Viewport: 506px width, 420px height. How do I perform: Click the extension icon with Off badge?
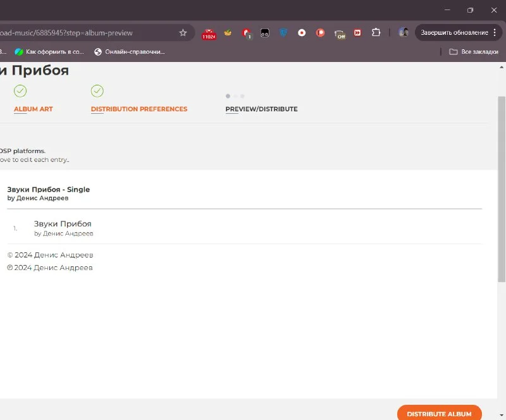pos(340,34)
